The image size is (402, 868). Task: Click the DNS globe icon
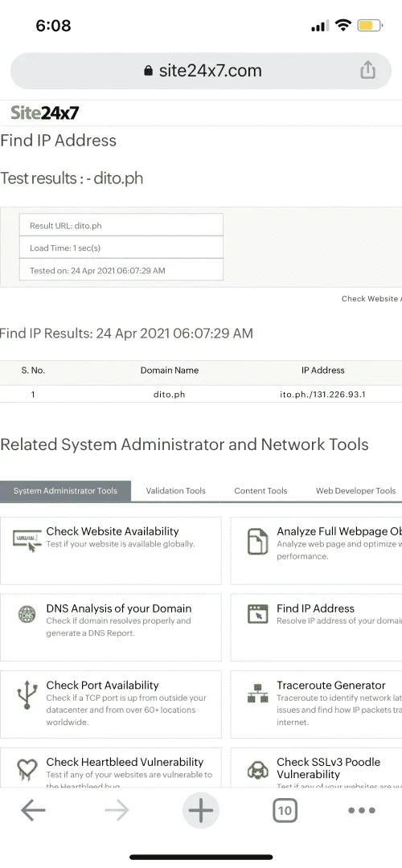[27, 615]
